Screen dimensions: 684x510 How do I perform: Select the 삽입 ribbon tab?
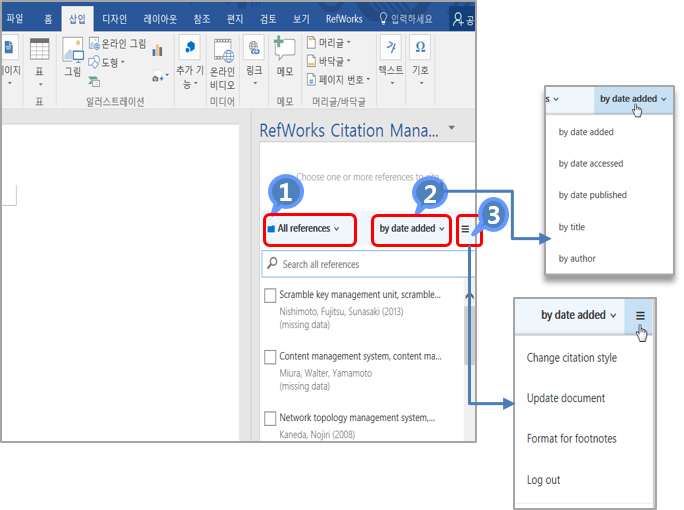(77, 19)
